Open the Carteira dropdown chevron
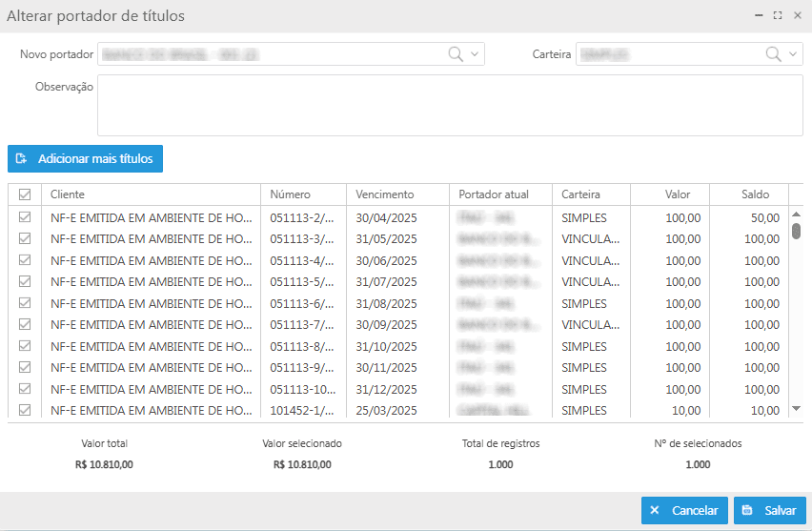812x531 pixels. [794, 54]
